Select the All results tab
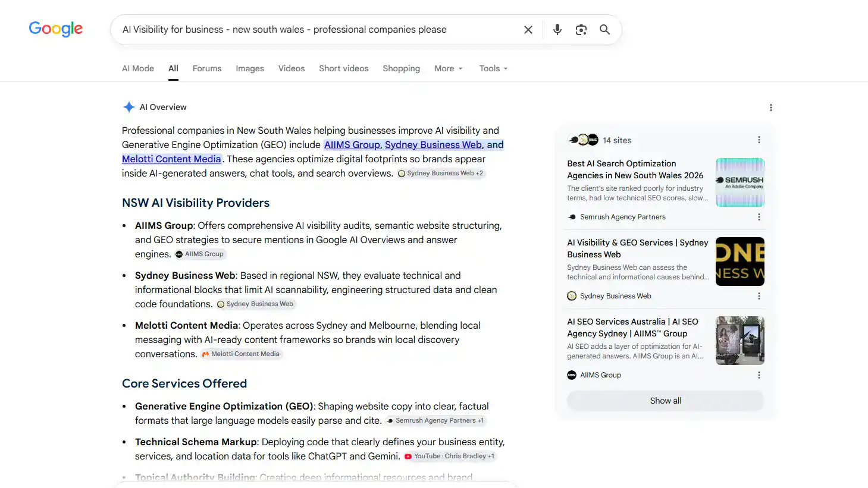The height and width of the screenshot is (488, 868). tap(173, 68)
